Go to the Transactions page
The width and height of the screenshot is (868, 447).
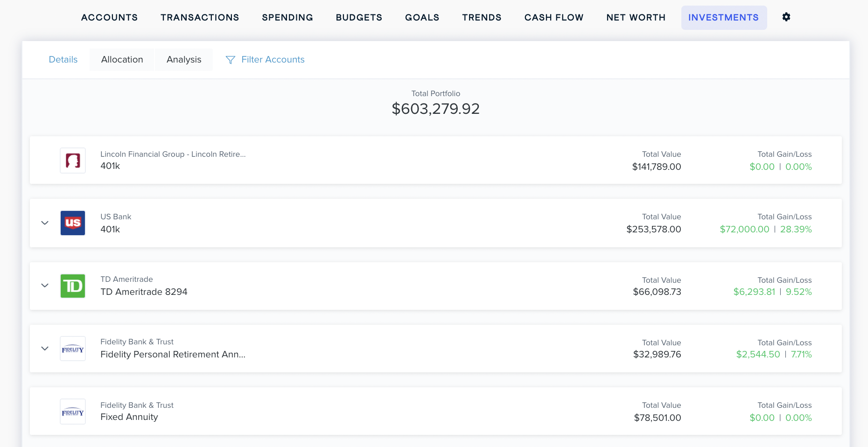pyautogui.click(x=200, y=18)
